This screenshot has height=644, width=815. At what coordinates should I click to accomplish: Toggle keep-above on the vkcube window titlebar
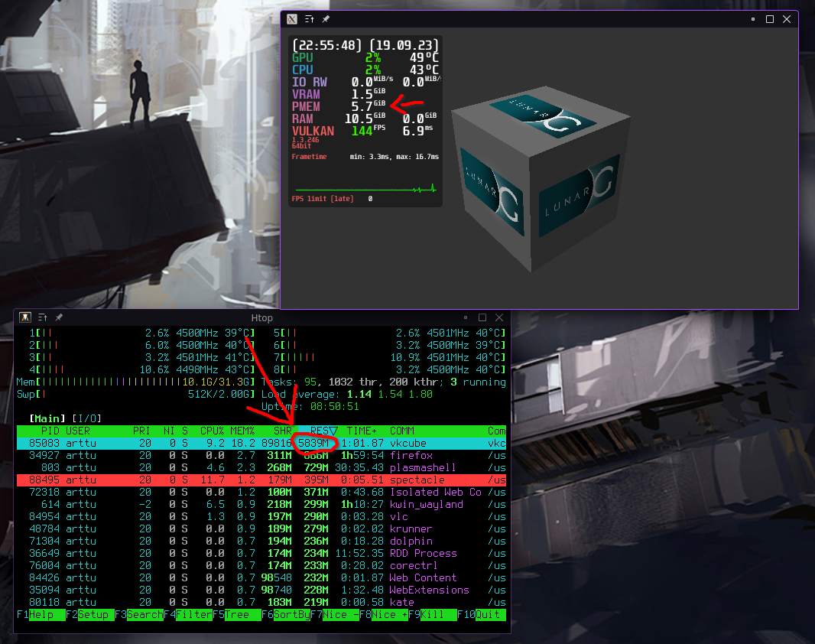tap(308, 18)
